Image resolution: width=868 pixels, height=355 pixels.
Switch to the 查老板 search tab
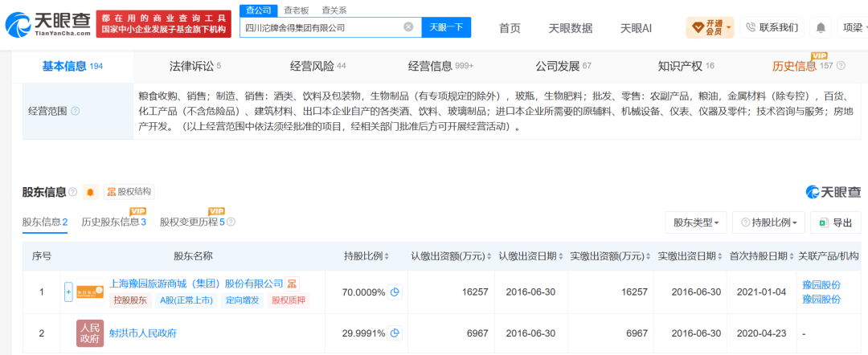(x=297, y=10)
